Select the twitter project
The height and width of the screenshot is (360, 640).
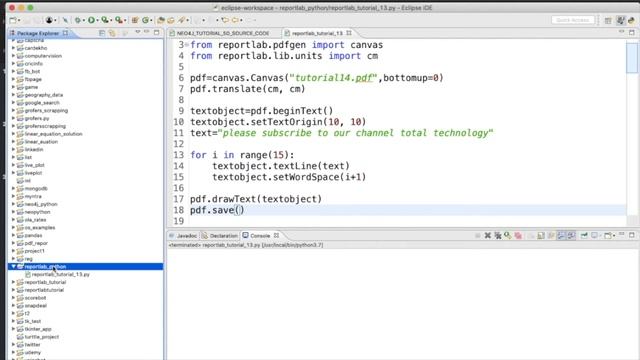pos(32,344)
